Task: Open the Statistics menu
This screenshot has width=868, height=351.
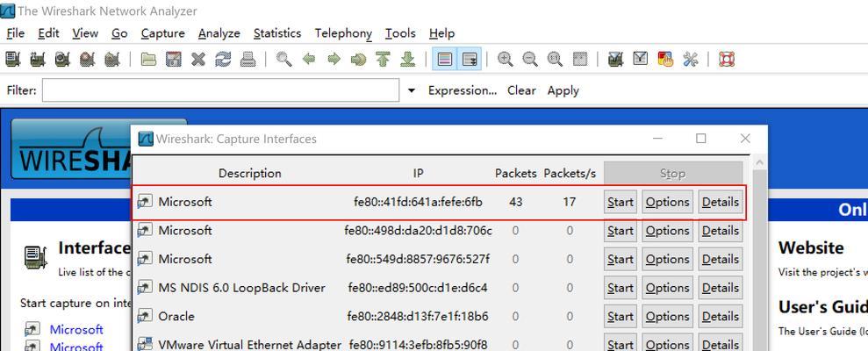Action: [277, 33]
